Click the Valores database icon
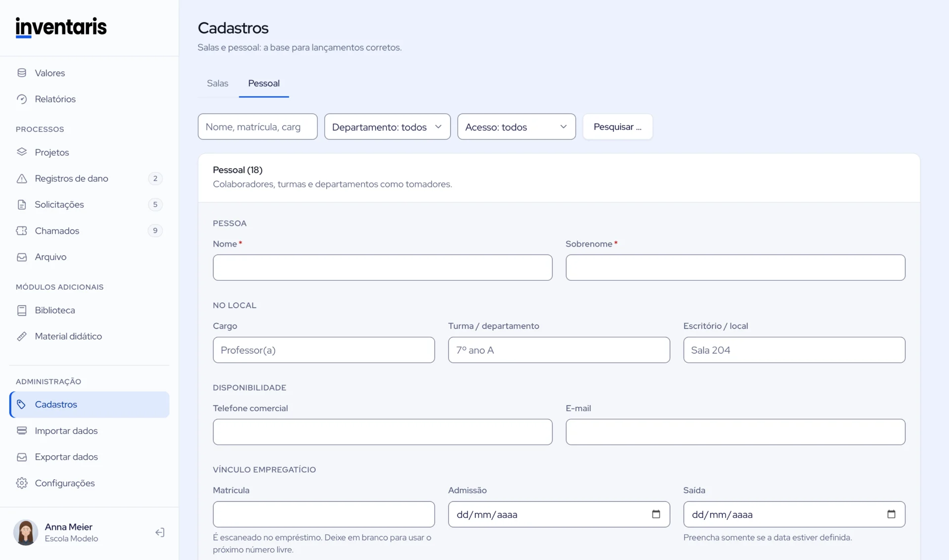 [22, 73]
